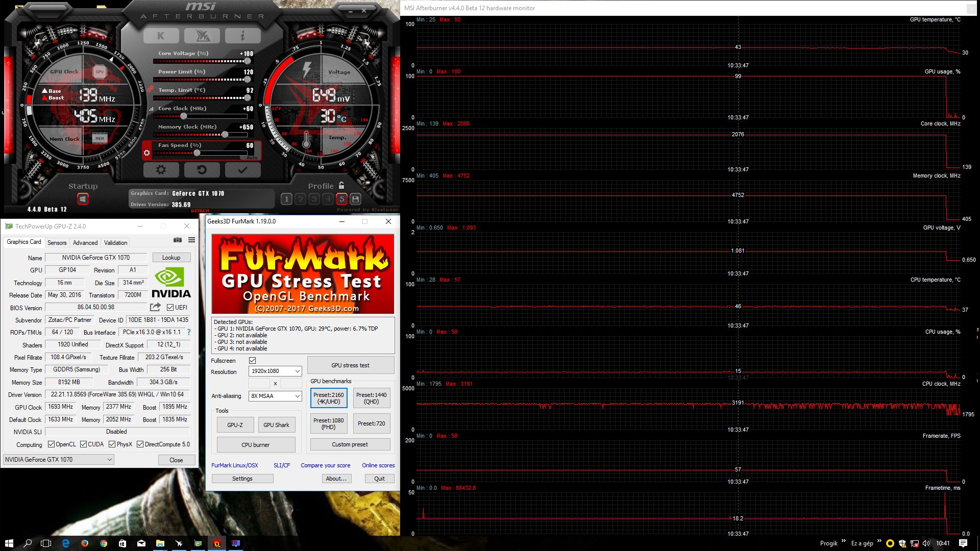Toggle the profile lock icon

pyautogui.click(x=341, y=185)
